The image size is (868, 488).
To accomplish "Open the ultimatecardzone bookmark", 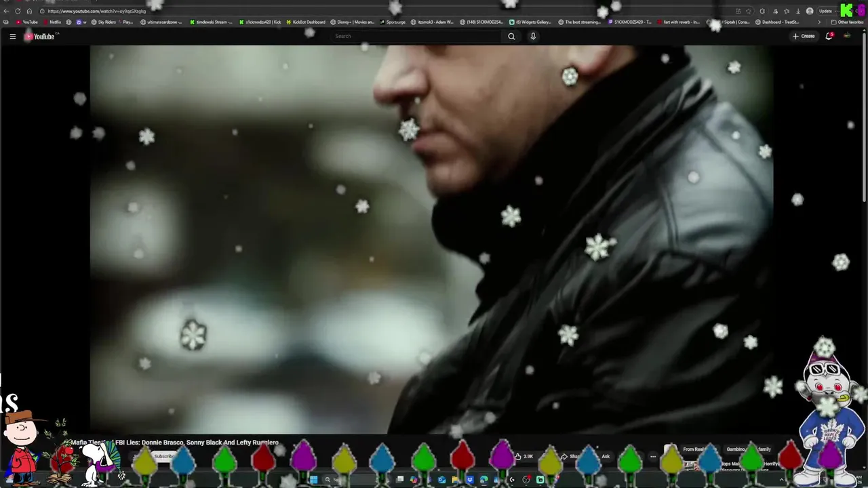I will 161,22.
